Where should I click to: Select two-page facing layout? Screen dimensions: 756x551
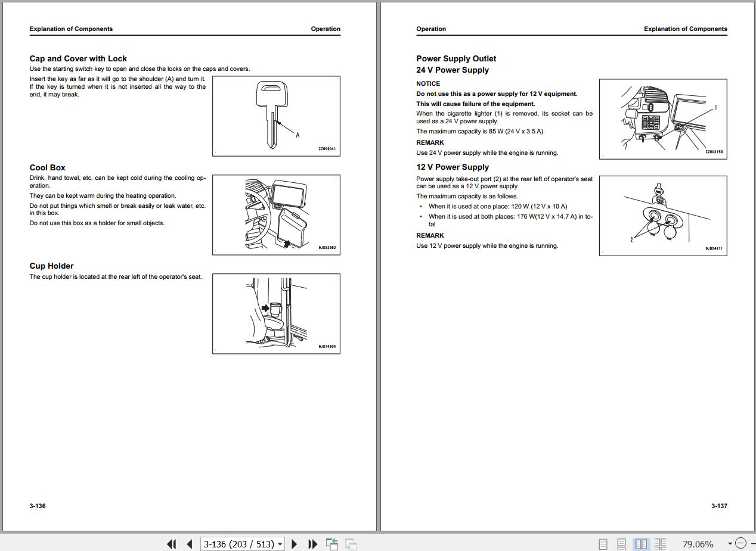point(641,544)
